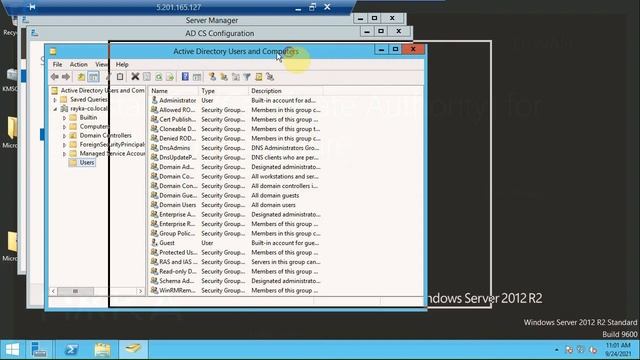Click the tree pane's horizontal scrollbar thumb
This screenshot has width=640, height=360.
(76, 291)
